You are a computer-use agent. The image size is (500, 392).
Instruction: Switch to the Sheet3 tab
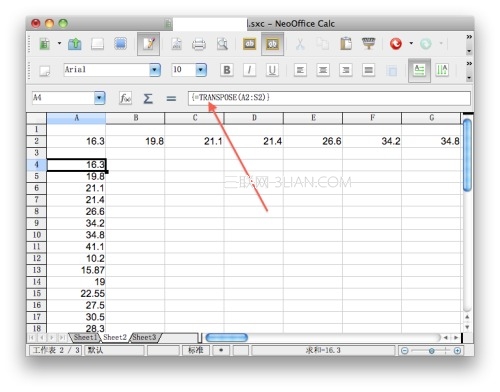[x=144, y=337]
